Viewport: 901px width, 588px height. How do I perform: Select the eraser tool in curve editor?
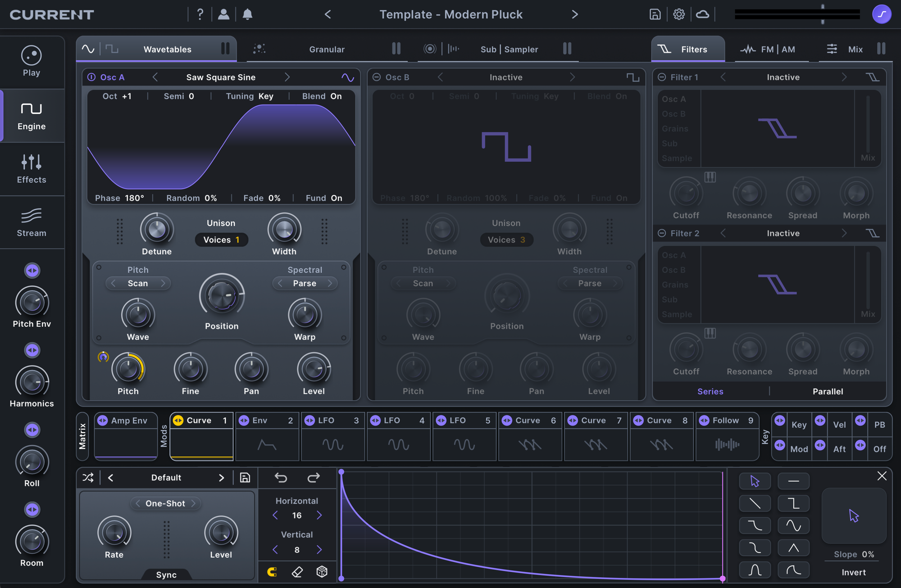point(297,572)
